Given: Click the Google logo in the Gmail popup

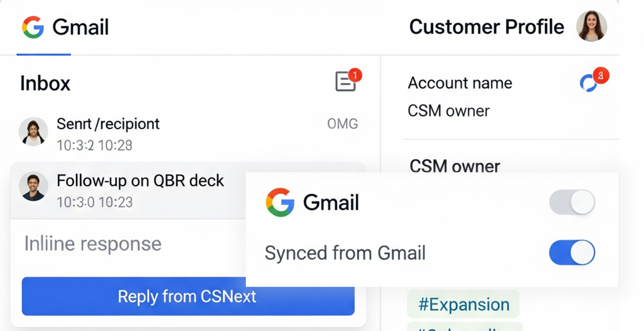Looking at the screenshot, I should (x=280, y=203).
